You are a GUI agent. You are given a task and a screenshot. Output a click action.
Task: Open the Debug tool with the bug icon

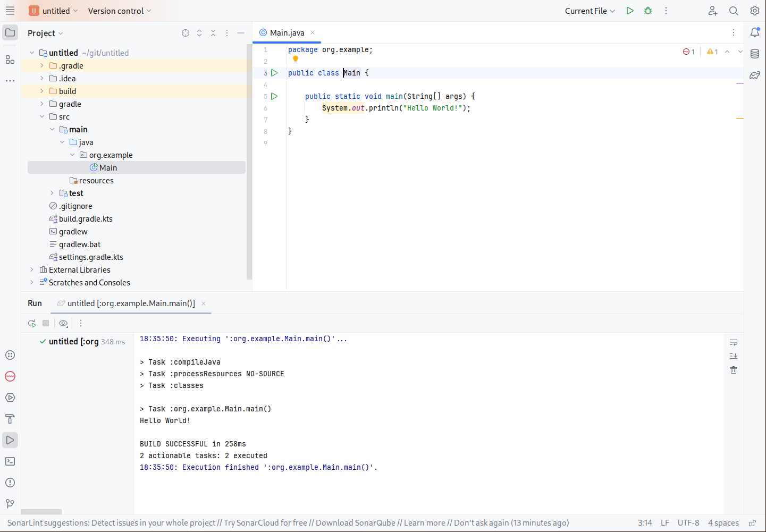pyautogui.click(x=648, y=11)
